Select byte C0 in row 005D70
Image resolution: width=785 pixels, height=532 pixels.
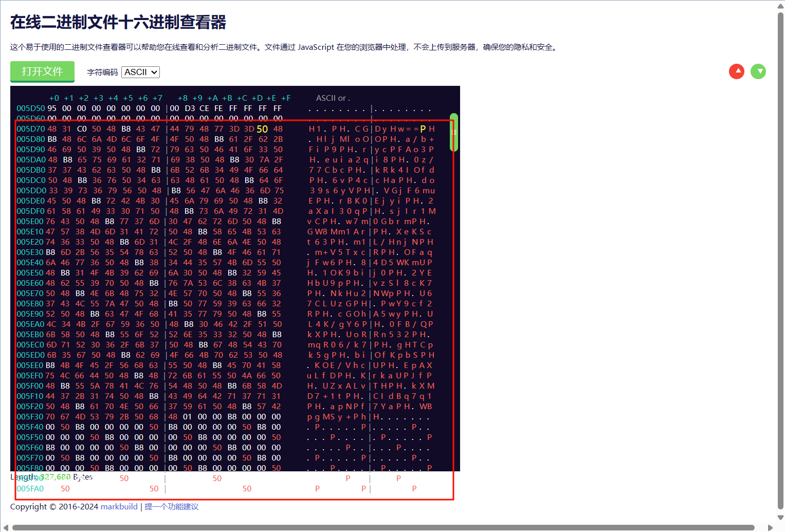(82, 129)
